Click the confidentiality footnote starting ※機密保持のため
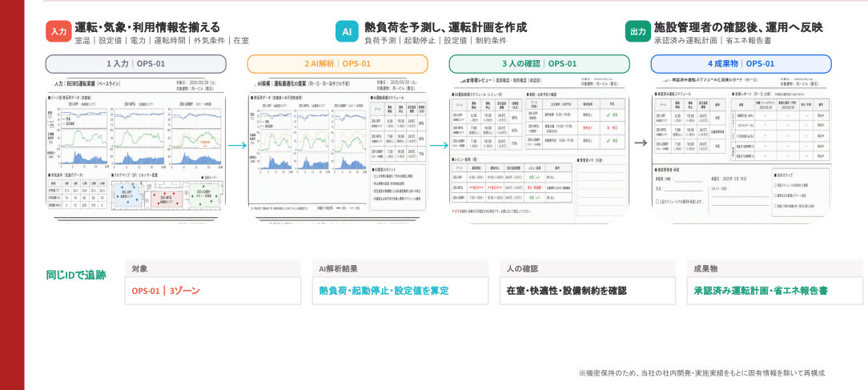This screenshot has width=868, height=390. point(702,373)
